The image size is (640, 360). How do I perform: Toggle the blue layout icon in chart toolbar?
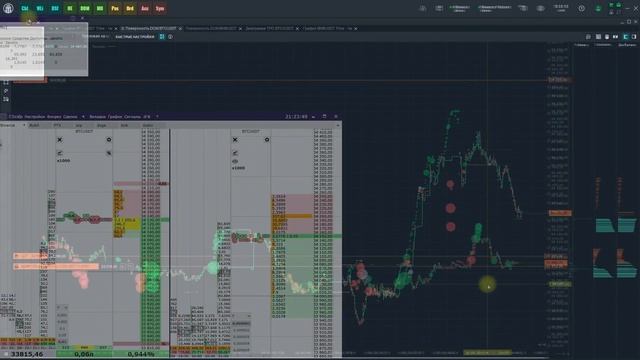click(x=162, y=37)
